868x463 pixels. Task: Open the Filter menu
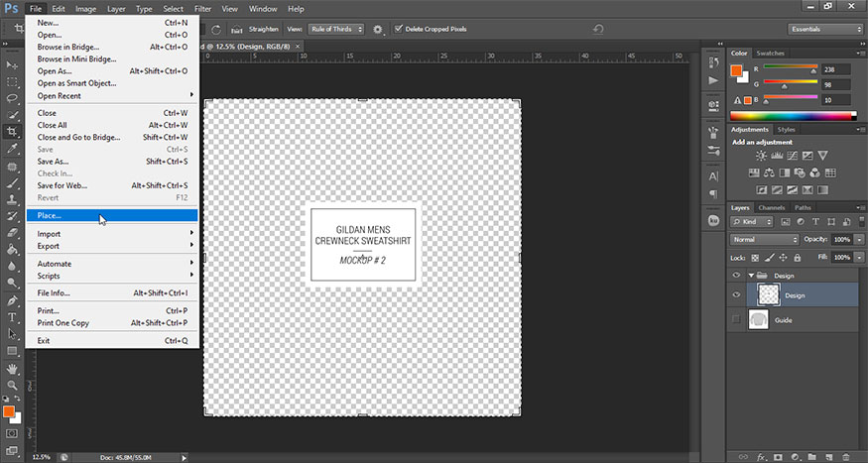[x=203, y=9]
